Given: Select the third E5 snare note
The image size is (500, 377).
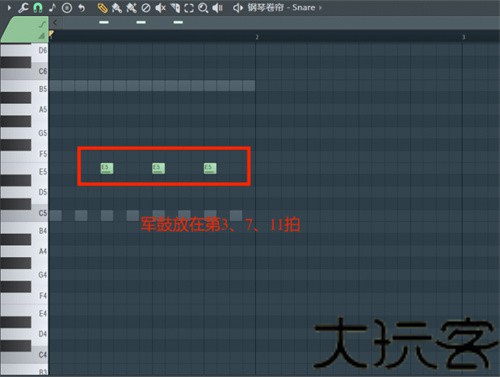Looking at the screenshot, I should (210, 168).
